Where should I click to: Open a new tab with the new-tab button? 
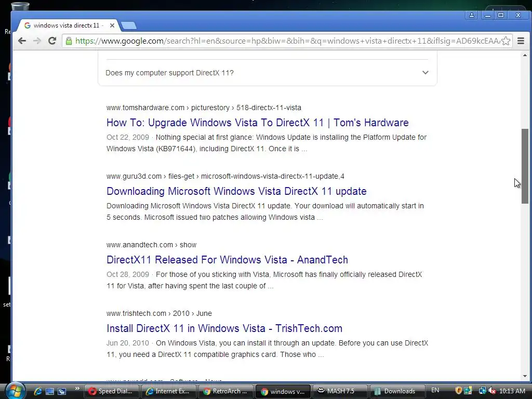[129, 25]
